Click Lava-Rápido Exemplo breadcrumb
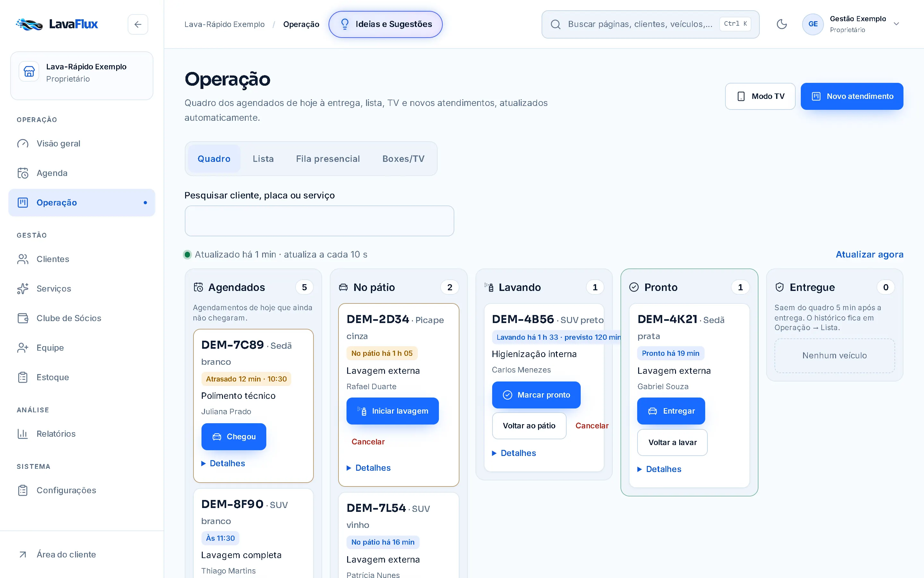 tap(225, 24)
